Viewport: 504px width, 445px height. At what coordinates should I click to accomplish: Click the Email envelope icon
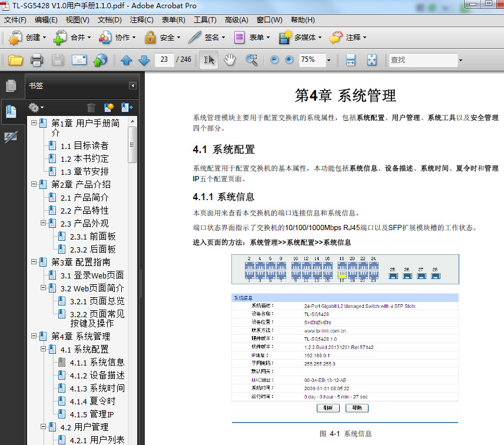point(79,60)
